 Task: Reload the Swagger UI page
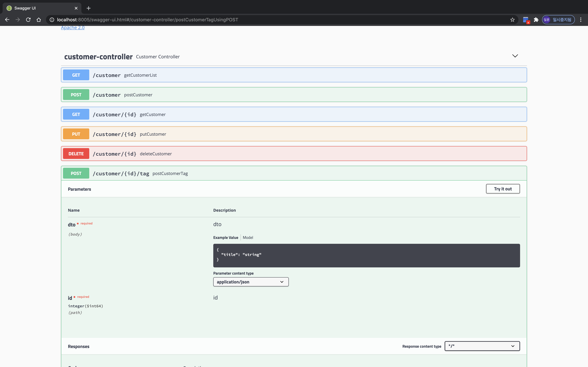point(28,20)
